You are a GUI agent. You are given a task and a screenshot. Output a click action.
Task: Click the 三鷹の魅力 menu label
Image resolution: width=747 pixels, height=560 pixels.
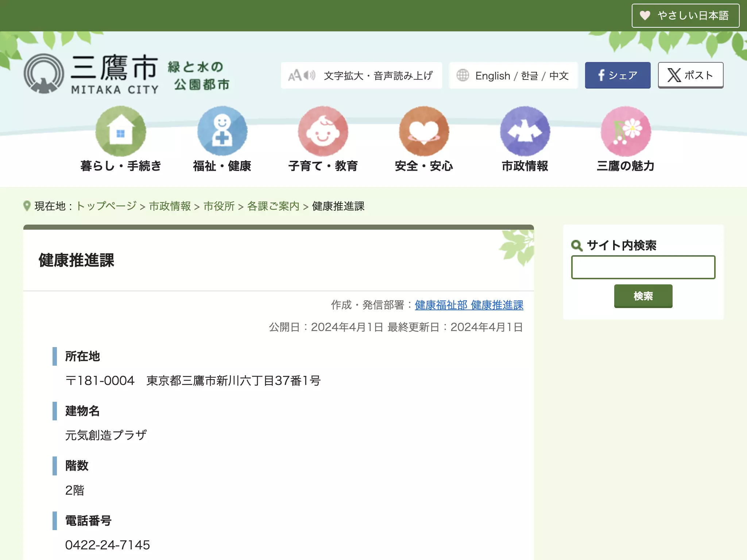tap(626, 166)
